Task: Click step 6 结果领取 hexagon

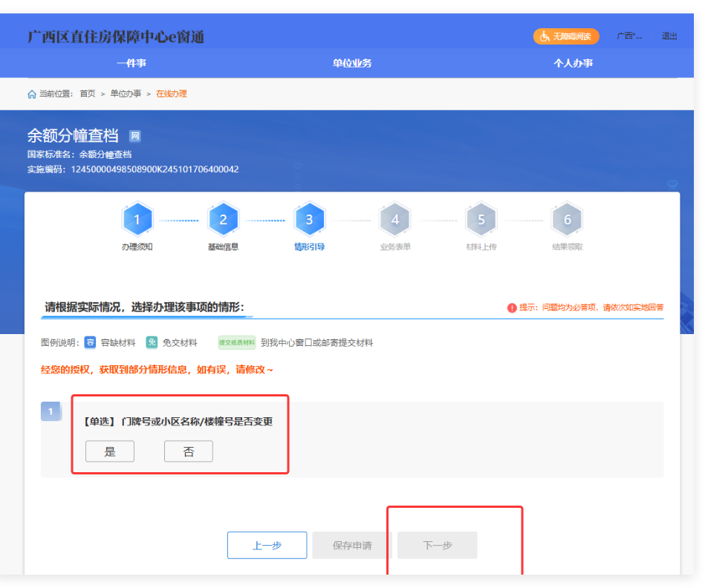Action: coord(568,220)
